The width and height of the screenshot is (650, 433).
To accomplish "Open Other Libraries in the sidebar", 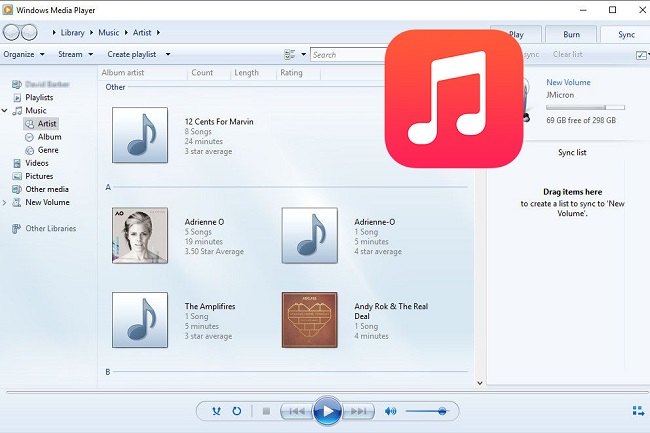I will (51, 228).
